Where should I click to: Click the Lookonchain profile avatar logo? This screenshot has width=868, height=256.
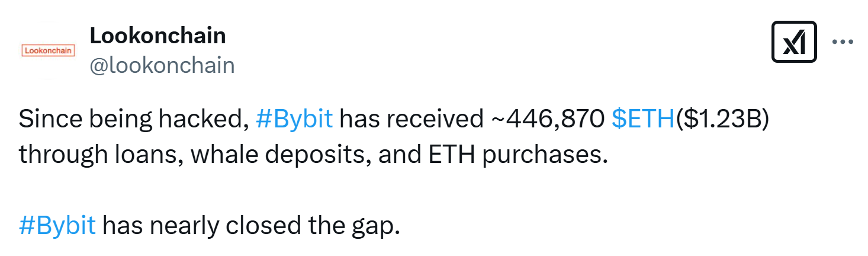[48, 50]
